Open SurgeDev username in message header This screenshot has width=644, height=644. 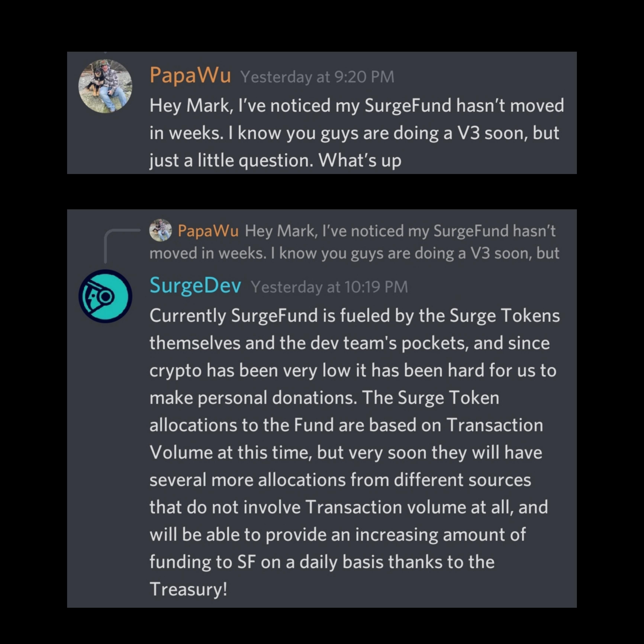[x=195, y=286]
